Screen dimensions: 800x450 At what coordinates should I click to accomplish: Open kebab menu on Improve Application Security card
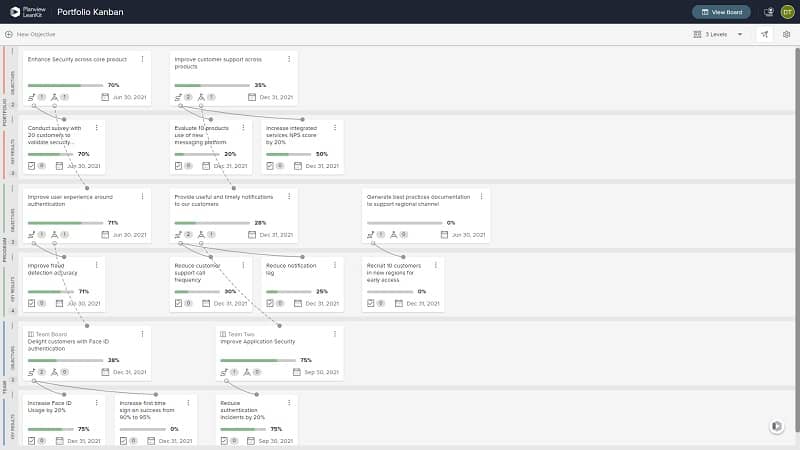pyautogui.click(x=335, y=334)
